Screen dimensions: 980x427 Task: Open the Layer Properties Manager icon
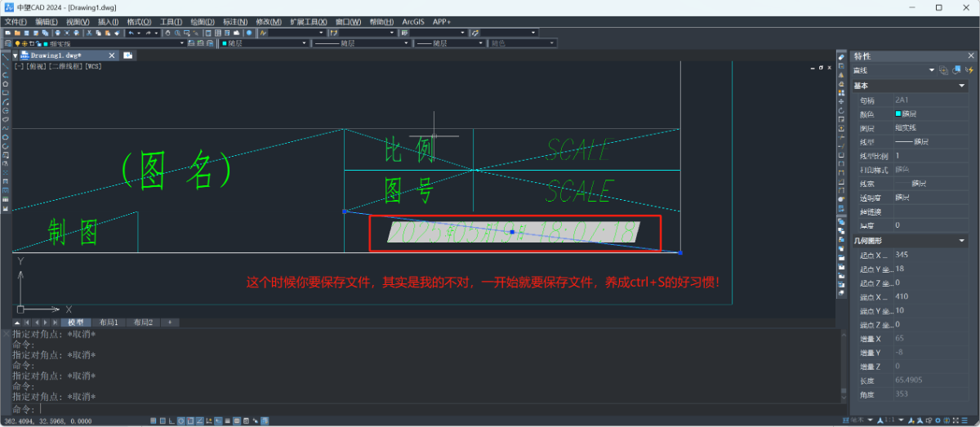pyautogui.click(x=7, y=43)
